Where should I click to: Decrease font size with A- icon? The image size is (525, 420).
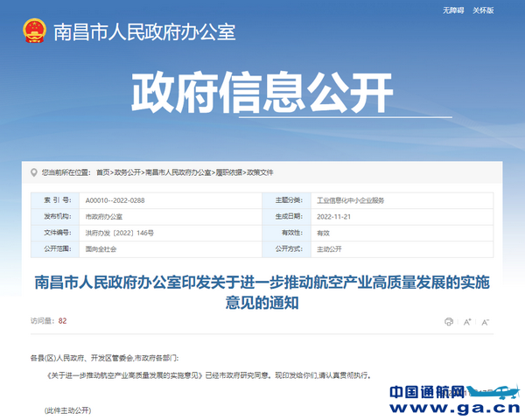pyautogui.click(x=486, y=321)
